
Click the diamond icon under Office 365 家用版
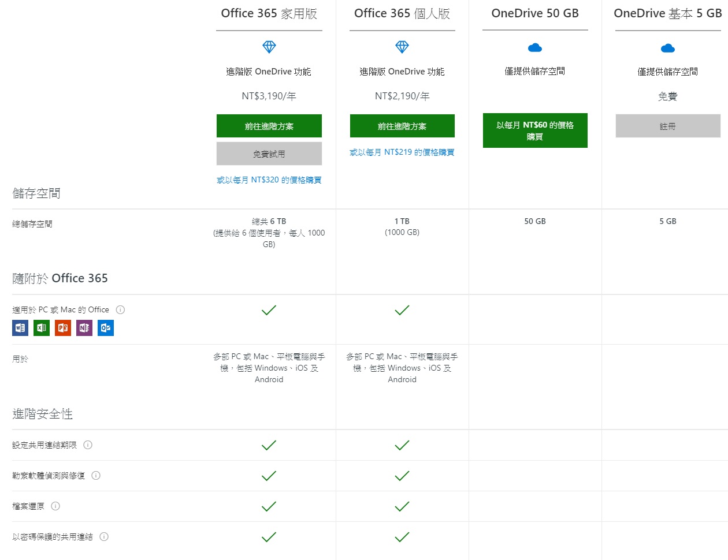click(269, 47)
